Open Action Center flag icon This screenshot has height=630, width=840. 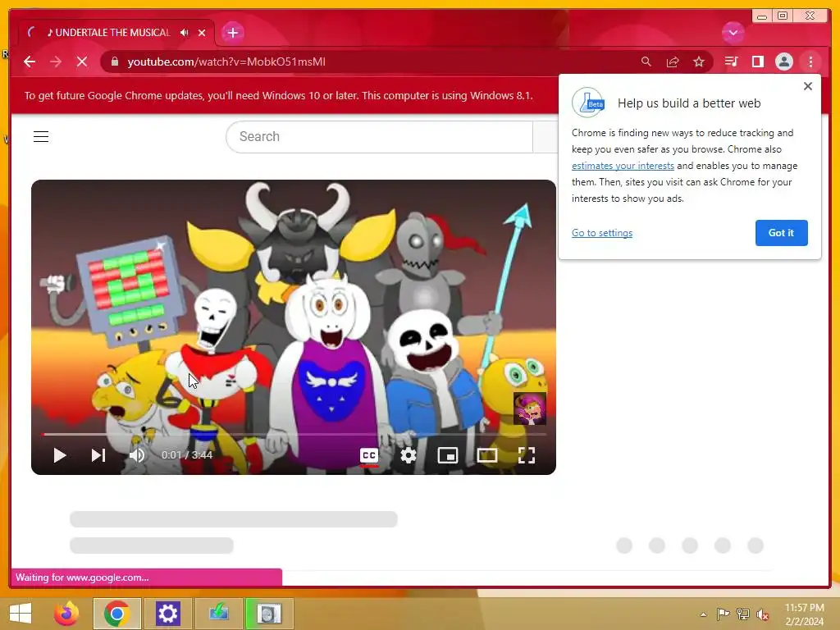723,614
